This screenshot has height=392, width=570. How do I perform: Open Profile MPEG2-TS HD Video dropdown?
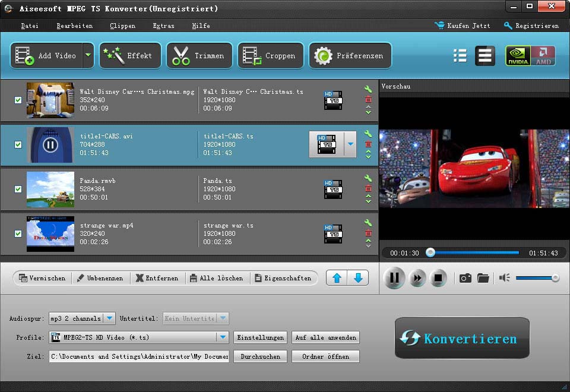[139, 337]
